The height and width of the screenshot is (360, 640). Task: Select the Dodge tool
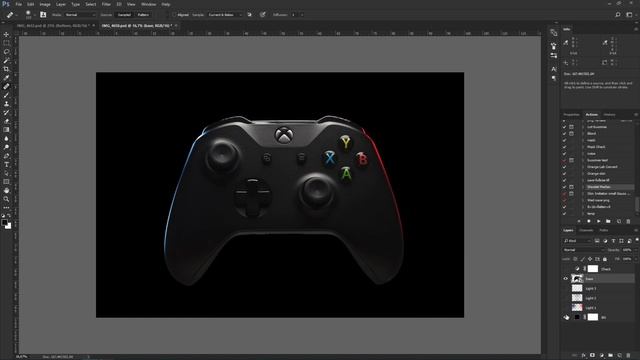6,147
